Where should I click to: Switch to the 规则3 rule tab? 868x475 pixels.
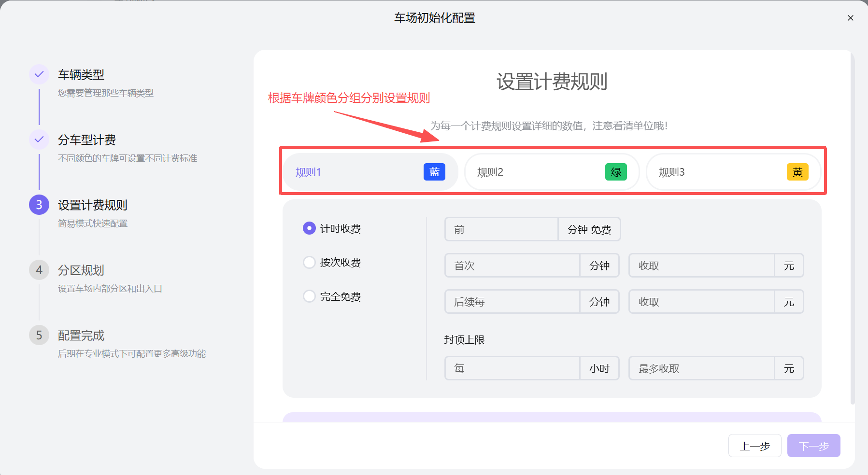point(710,171)
